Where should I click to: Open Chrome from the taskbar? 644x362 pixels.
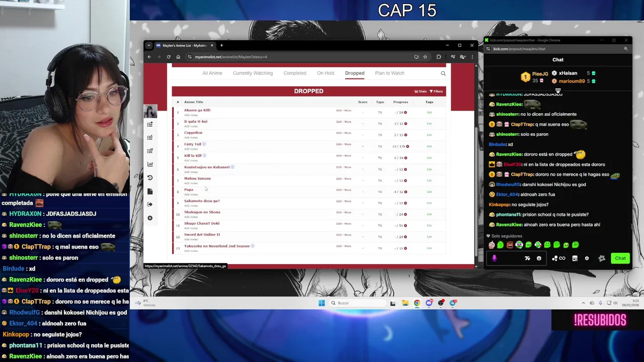tap(417, 303)
